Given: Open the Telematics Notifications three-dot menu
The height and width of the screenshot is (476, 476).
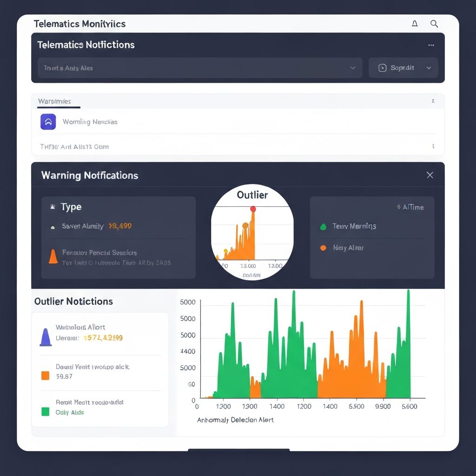Looking at the screenshot, I should (x=431, y=45).
